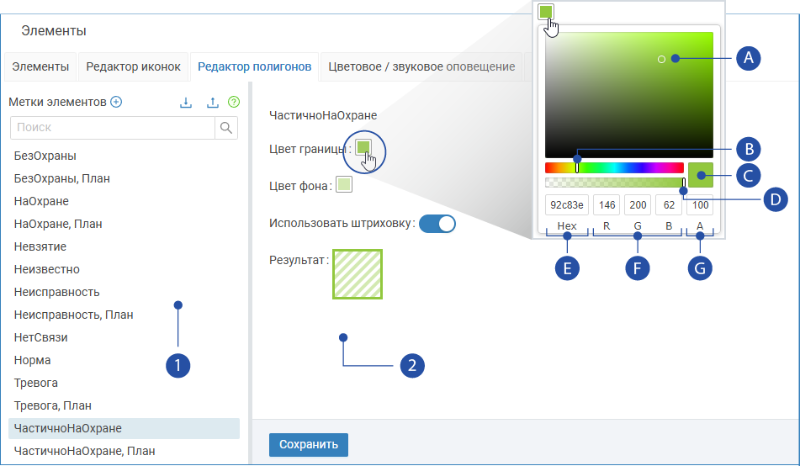Image resolution: width=800 pixels, height=466 pixels.
Task: Open the green help question icon
Action: point(234,102)
